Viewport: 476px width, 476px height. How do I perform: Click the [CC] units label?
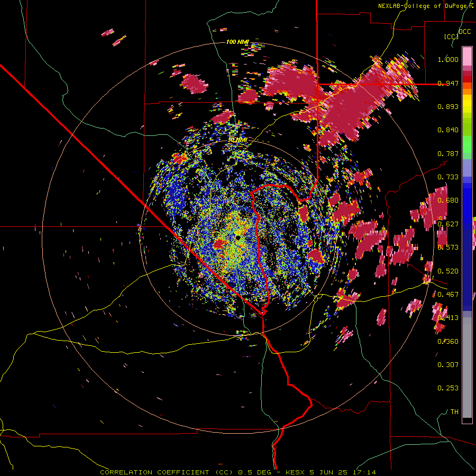(x=451, y=36)
